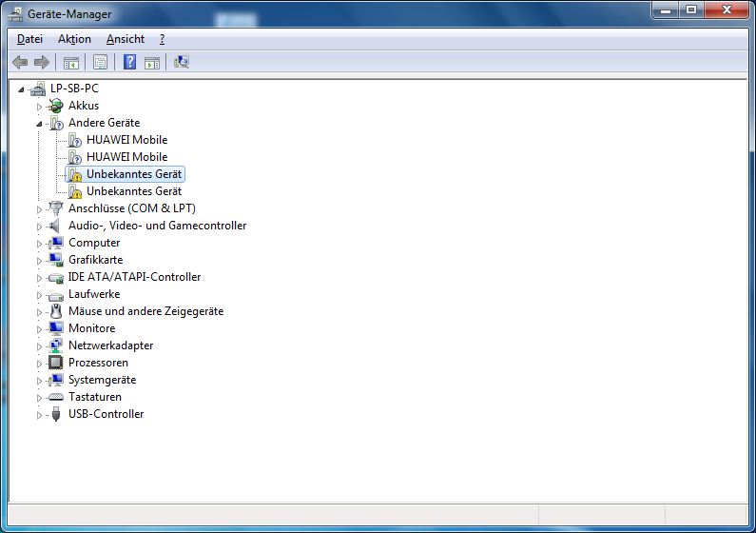
Task: Select the Andere Geräte label
Action: 105,123
